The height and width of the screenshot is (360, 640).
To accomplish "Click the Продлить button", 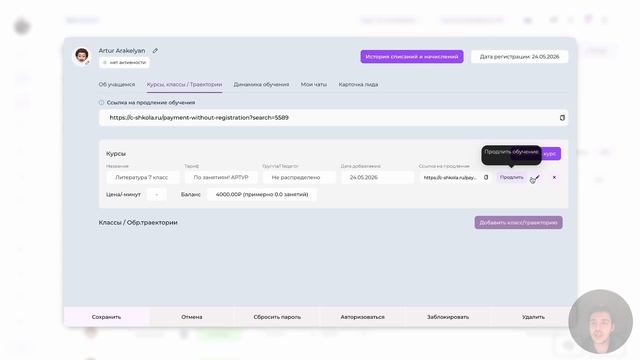I will [511, 178].
